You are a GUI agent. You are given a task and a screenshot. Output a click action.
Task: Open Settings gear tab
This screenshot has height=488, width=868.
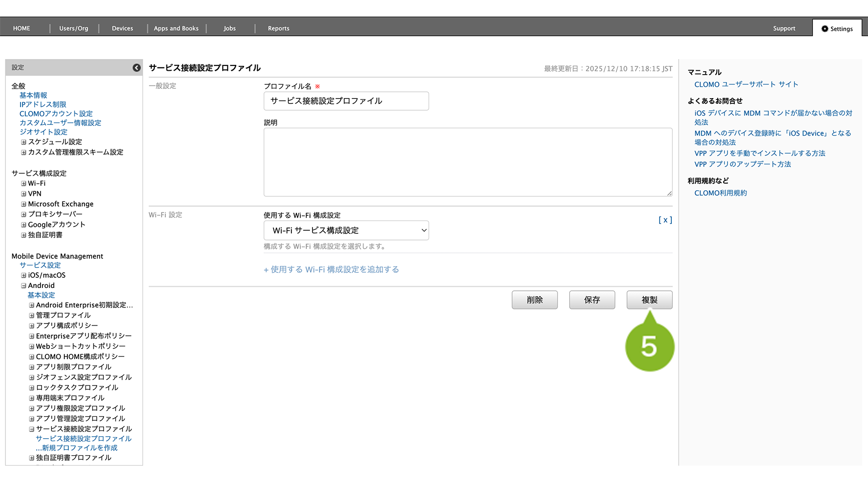tap(837, 29)
